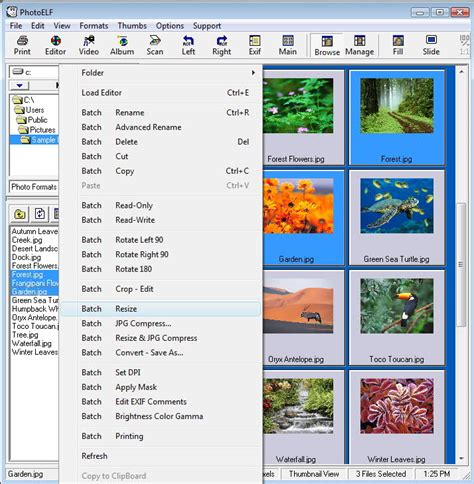Select the Browse toolbar icon
The width and height of the screenshot is (474, 484).
(x=327, y=46)
